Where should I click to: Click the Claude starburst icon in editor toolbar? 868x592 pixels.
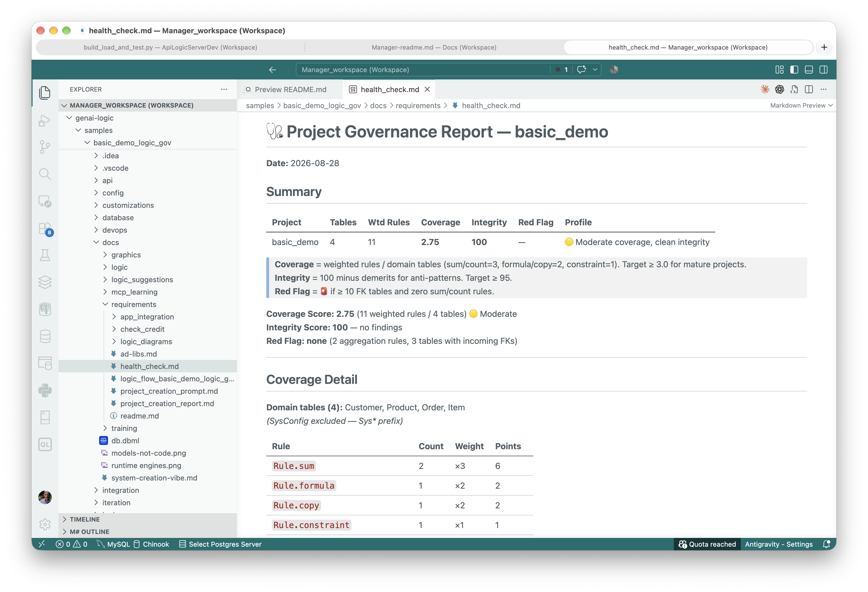(765, 89)
